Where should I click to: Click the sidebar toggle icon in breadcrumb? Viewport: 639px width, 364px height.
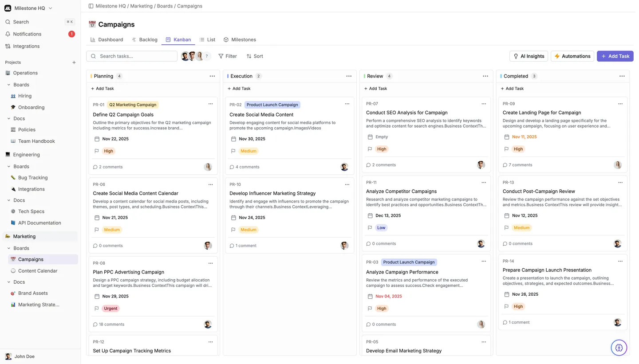[x=91, y=6]
